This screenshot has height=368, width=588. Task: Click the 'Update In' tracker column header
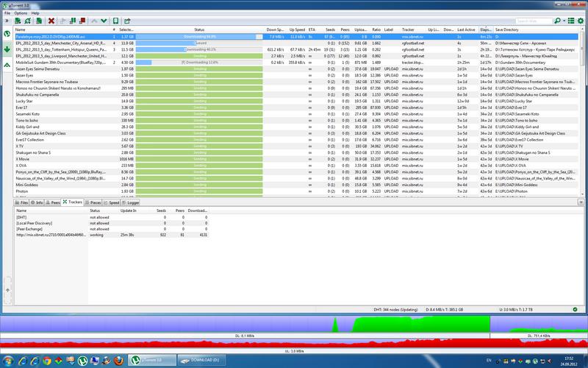[x=129, y=210]
